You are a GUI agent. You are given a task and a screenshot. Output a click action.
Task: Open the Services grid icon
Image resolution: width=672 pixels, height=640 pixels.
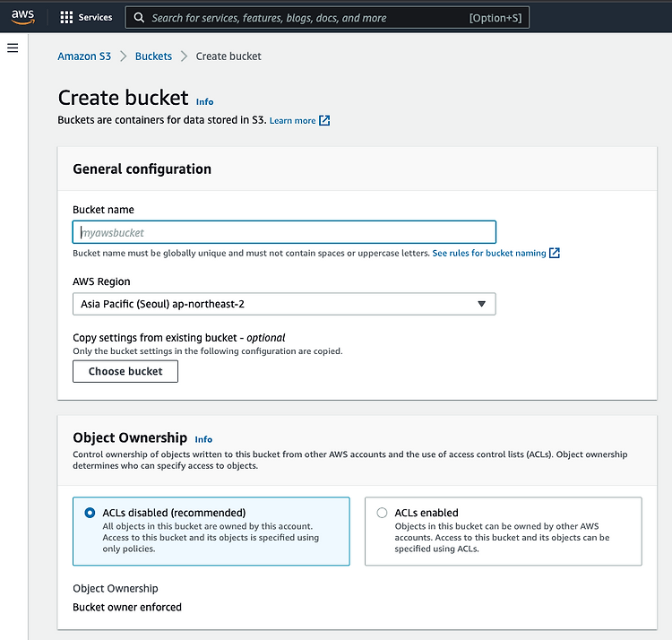point(66,17)
